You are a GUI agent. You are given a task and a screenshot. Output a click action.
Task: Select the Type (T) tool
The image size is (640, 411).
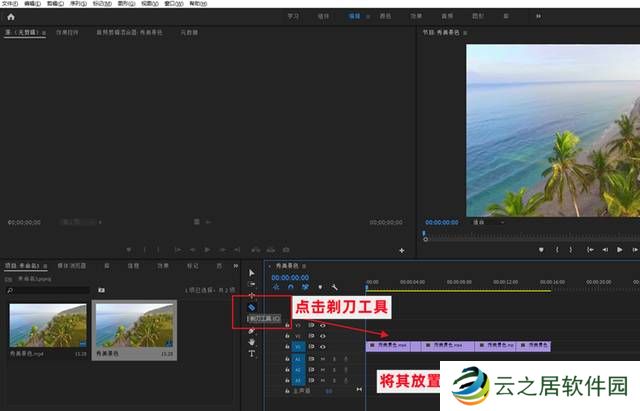[x=252, y=354]
